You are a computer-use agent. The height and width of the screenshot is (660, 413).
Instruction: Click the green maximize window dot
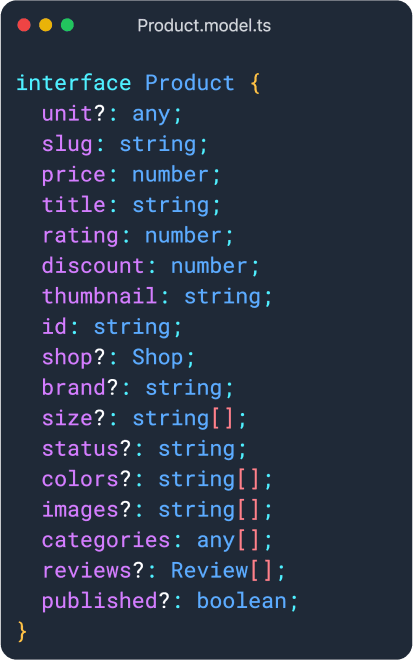[67, 25]
